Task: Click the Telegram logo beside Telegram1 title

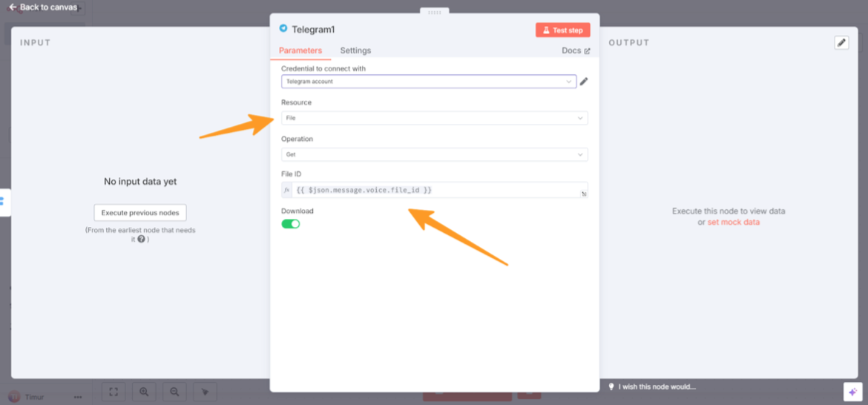Action: [283, 28]
